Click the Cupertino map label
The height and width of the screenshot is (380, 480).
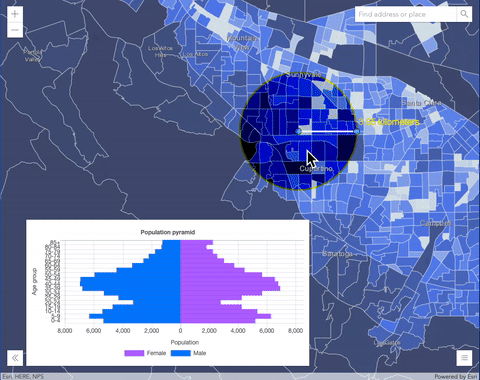tap(316, 169)
